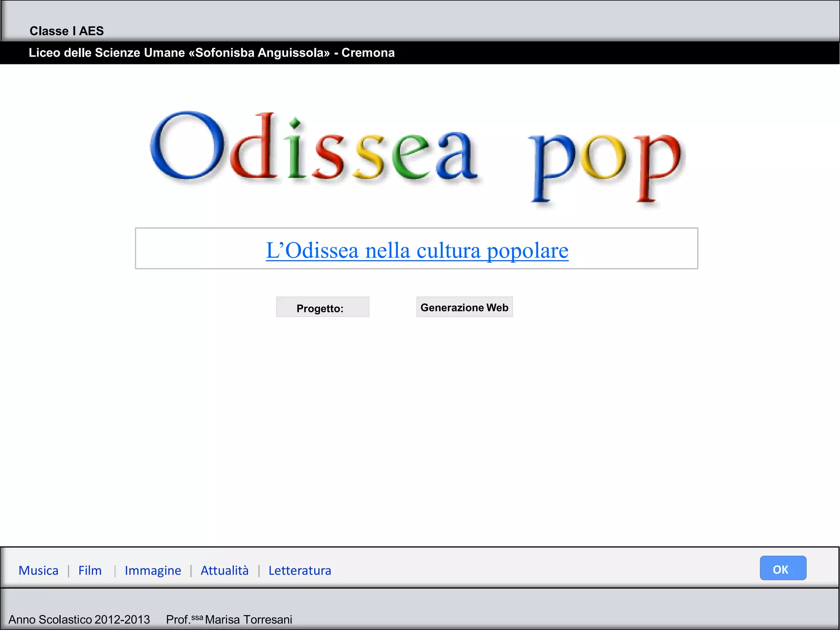Click empty left area inside search box
This screenshot has height=630, width=840.
197,249
